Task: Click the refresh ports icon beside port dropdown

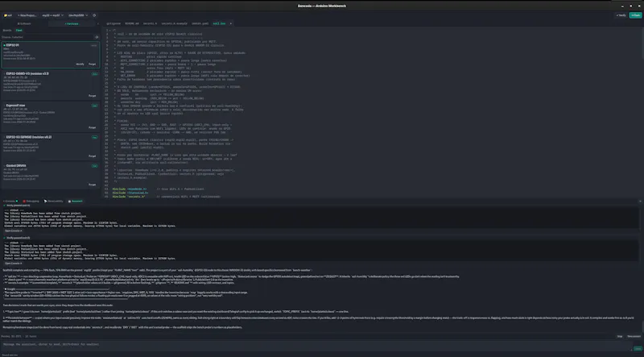Action: tap(94, 15)
